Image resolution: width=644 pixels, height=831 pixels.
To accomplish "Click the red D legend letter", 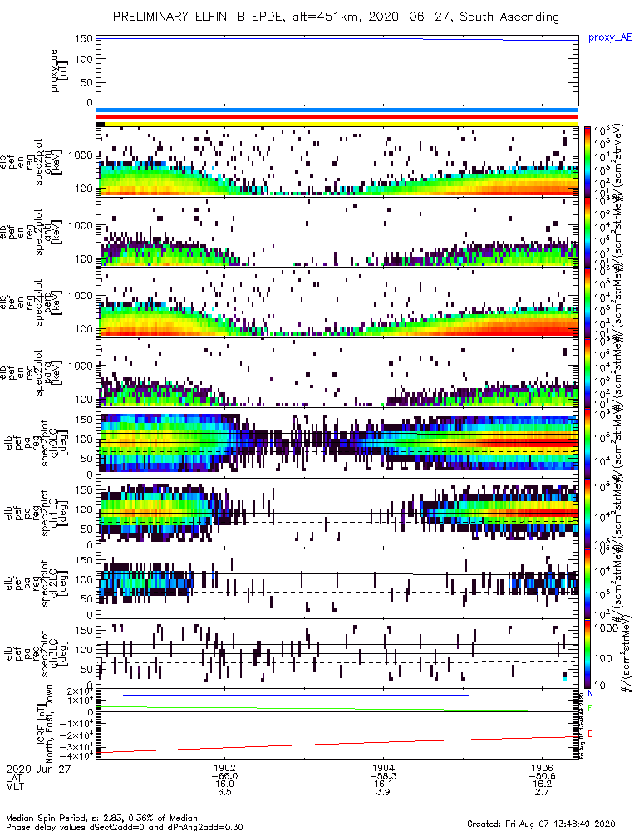I will pos(590,734).
